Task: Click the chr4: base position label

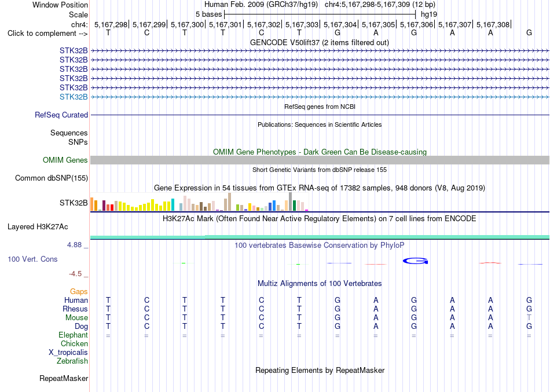Action: [79, 24]
